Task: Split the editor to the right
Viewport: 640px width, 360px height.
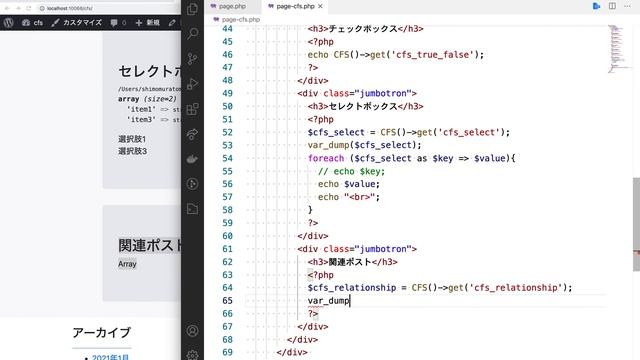Action: (612, 6)
